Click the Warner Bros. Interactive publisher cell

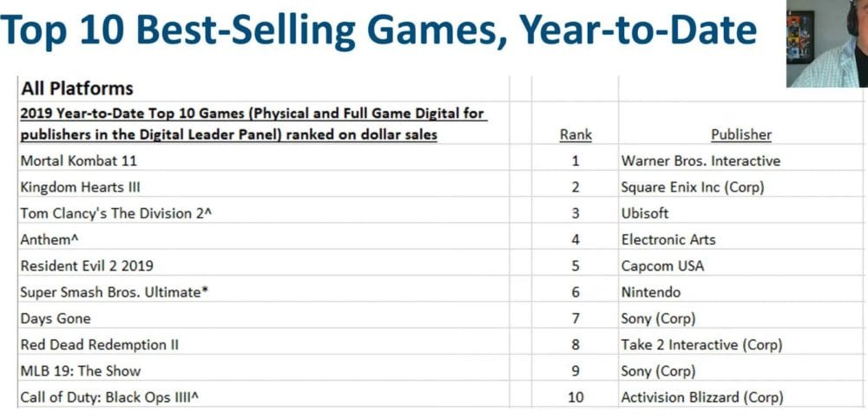click(700, 160)
